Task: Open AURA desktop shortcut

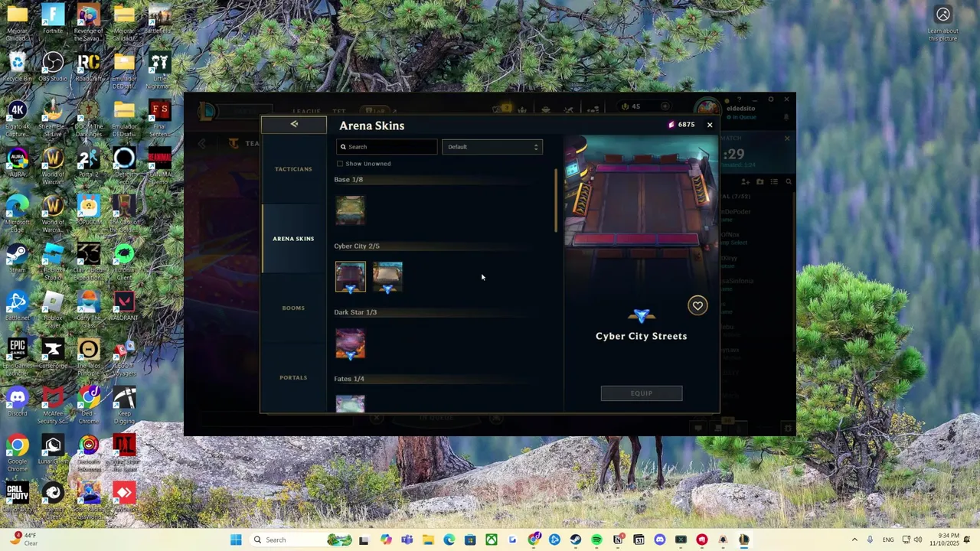Action: pyautogui.click(x=17, y=162)
